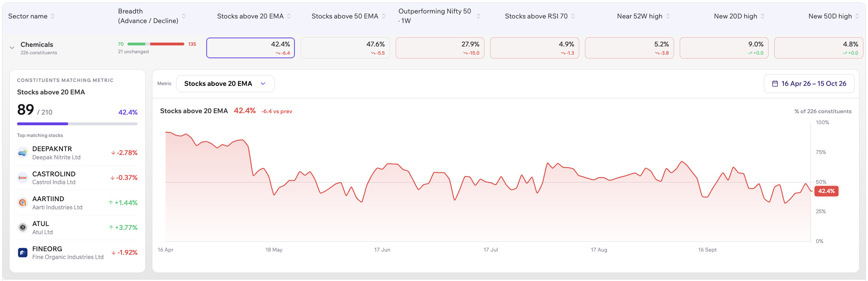Click Castrol India company logo
This screenshot has width=868, height=281.
point(23,178)
